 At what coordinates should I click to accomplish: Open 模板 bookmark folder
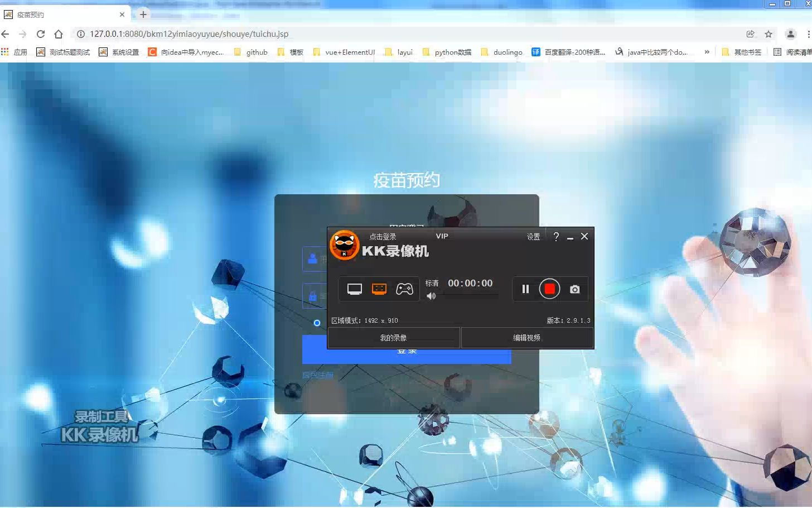pyautogui.click(x=291, y=52)
